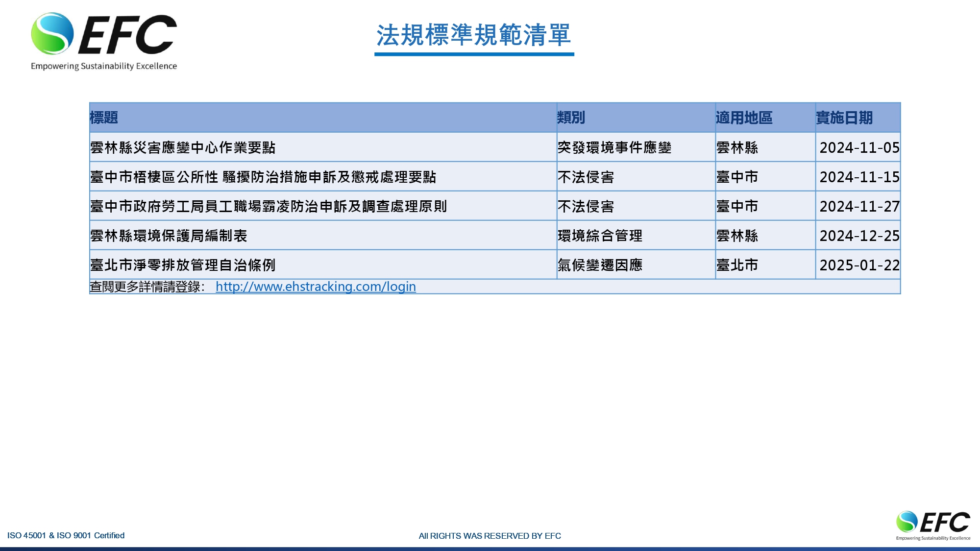The image size is (980, 551).
Task: Select the slide title 法規標準規範清單
Action: pos(474,35)
